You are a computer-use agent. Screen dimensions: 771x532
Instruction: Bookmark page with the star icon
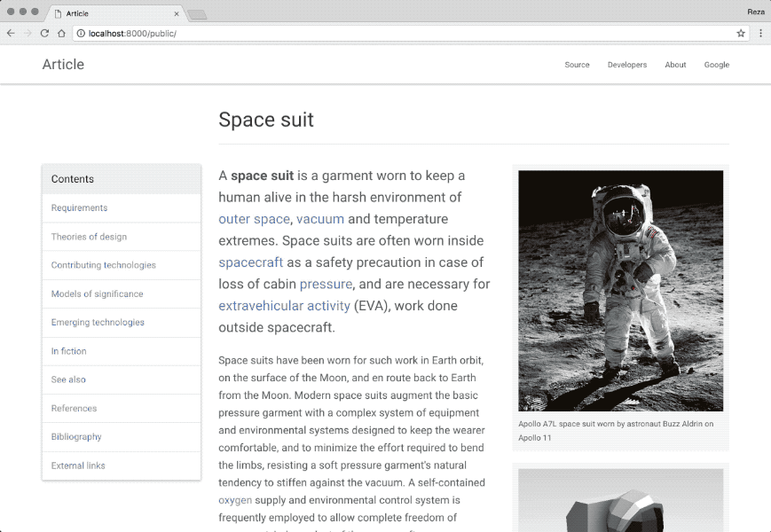coord(741,34)
